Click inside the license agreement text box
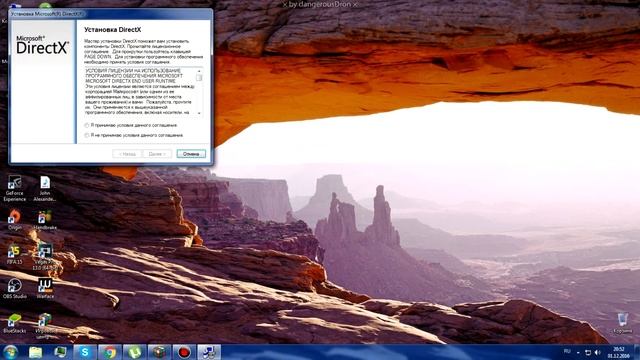Screen dimensions: 640x360 coord(140,92)
